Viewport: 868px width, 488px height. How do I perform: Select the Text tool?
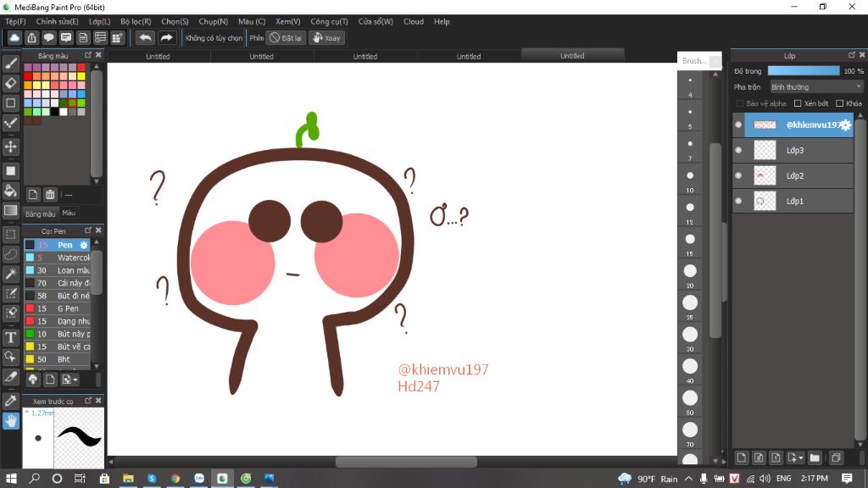[x=11, y=337]
